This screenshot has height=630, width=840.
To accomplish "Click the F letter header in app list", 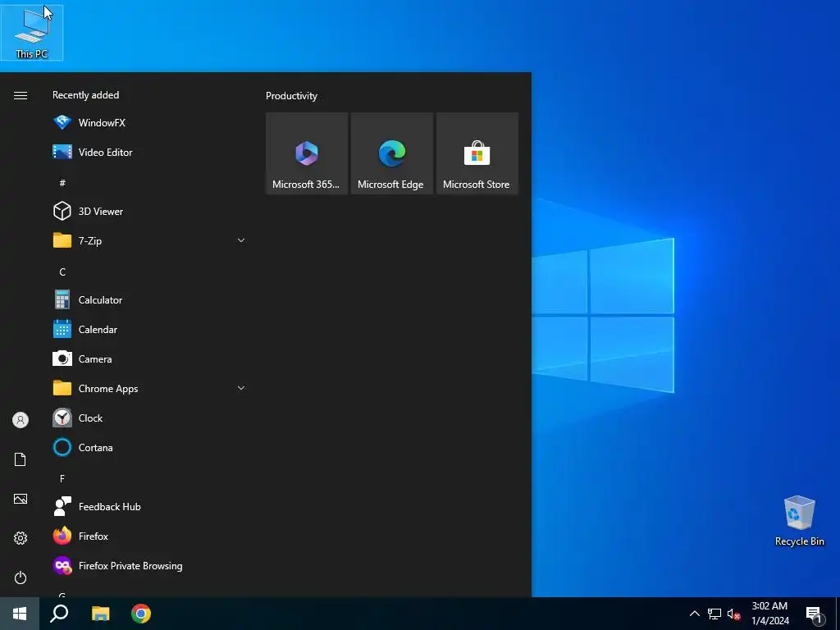I will tap(62, 478).
